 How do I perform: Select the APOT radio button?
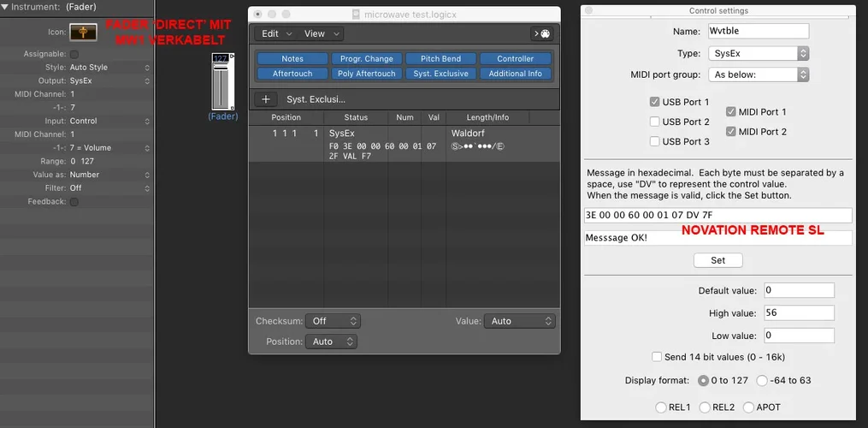(x=748, y=407)
